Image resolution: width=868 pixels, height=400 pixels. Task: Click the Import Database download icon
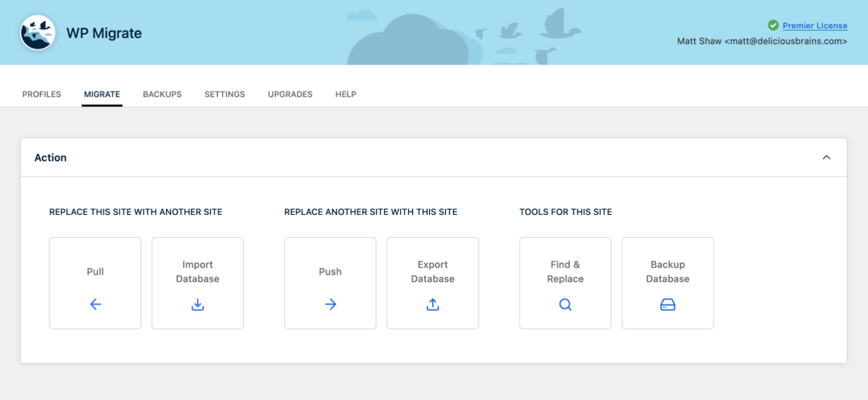[x=198, y=304]
